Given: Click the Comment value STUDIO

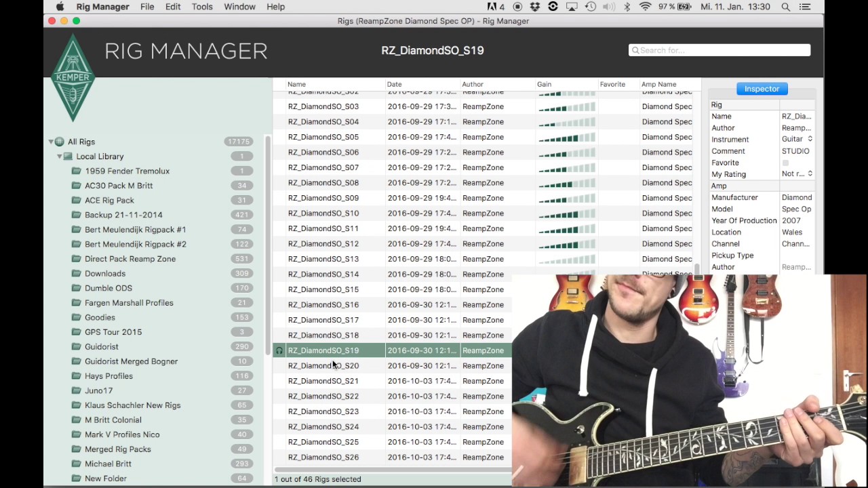Looking at the screenshot, I should point(795,151).
